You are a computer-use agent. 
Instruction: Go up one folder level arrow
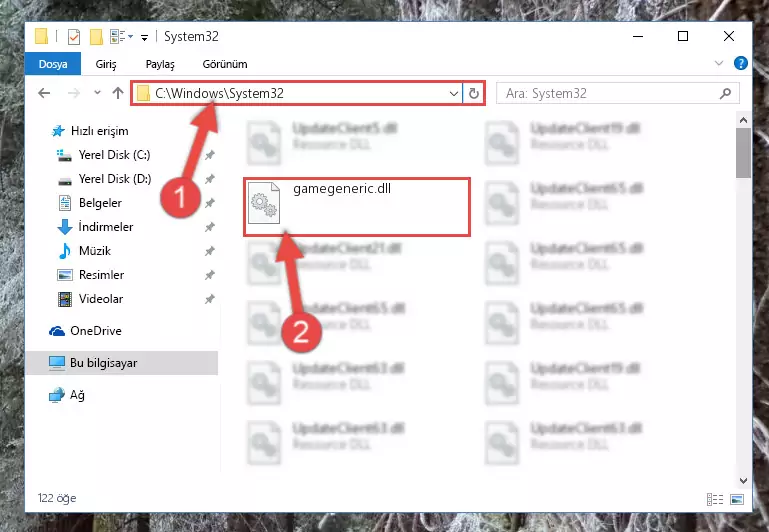click(118, 93)
